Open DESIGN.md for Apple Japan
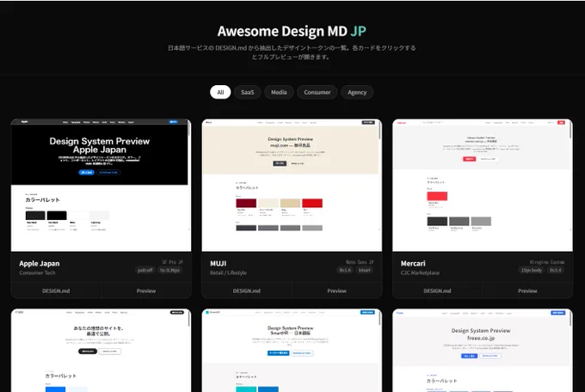This screenshot has width=585, height=392. click(56, 291)
